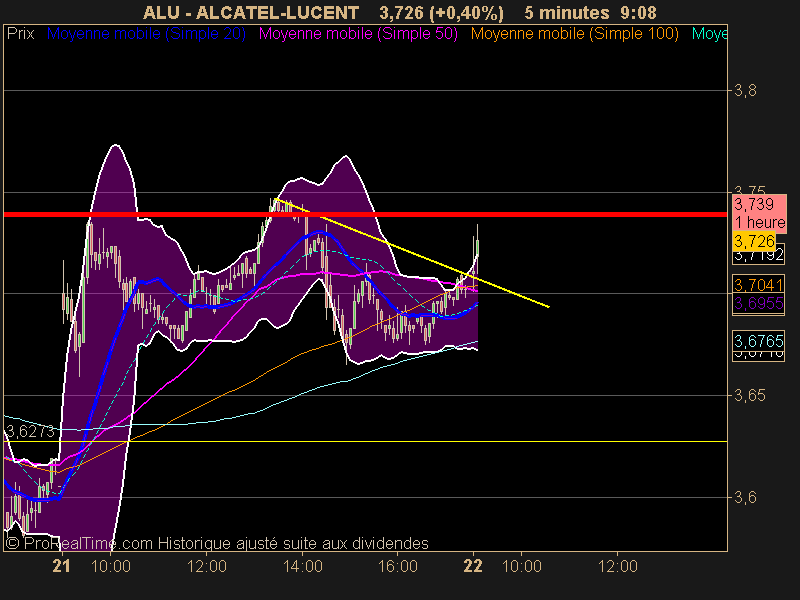Click the yellow 3,726 current price label
Image resolution: width=800 pixels, height=600 pixels.
click(x=754, y=241)
